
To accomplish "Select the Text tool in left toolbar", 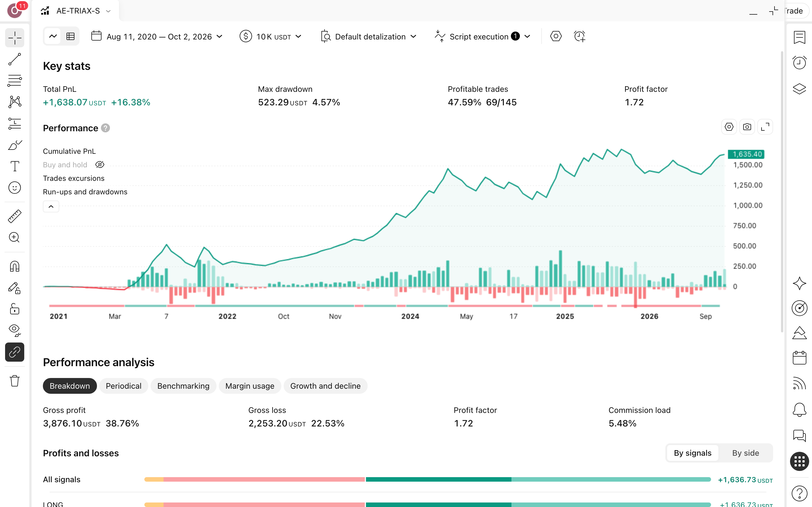I will [15, 166].
